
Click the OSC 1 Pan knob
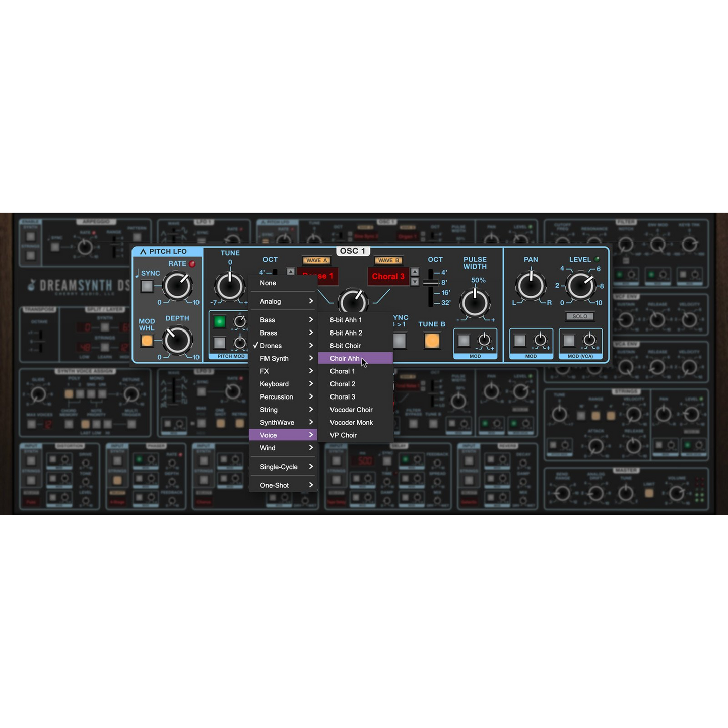pos(531,286)
